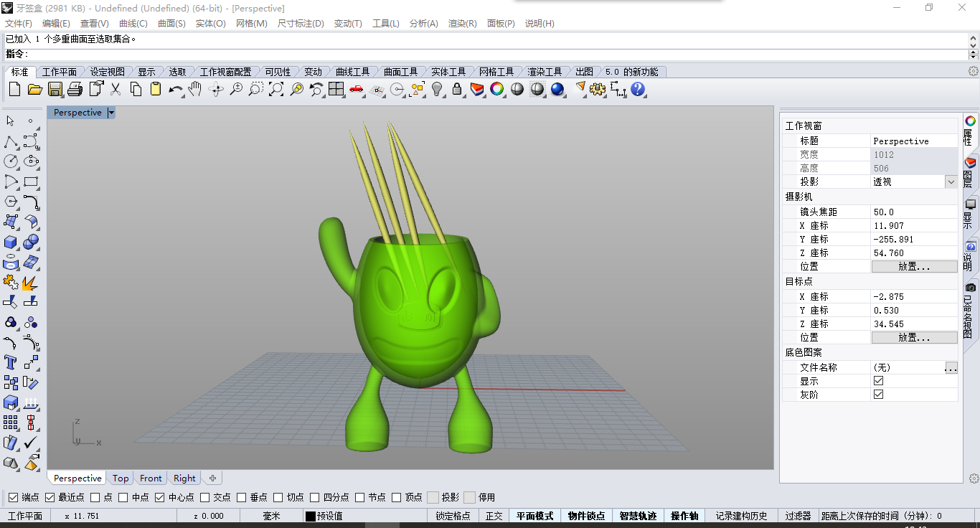Select the Text object T tool
The height and width of the screenshot is (528, 980).
pyautogui.click(x=11, y=362)
